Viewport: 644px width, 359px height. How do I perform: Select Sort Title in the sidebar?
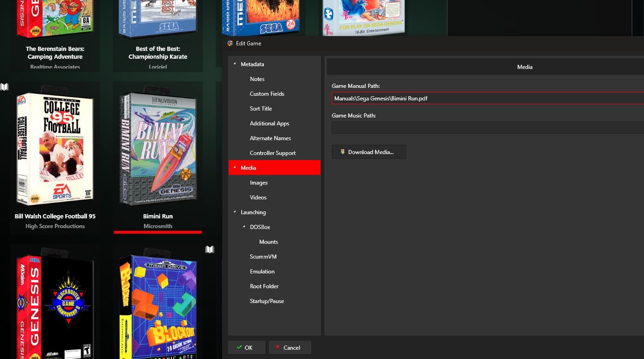click(x=261, y=109)
